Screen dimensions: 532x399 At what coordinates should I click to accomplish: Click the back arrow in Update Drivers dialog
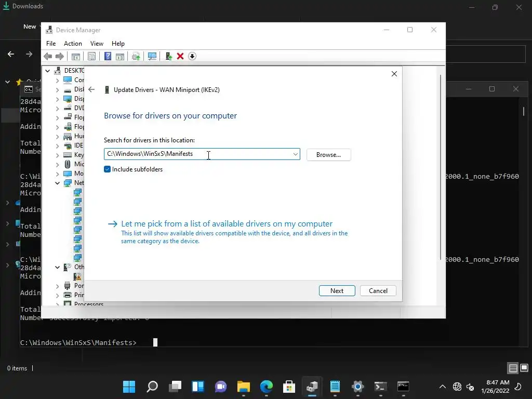click(91, 89)
